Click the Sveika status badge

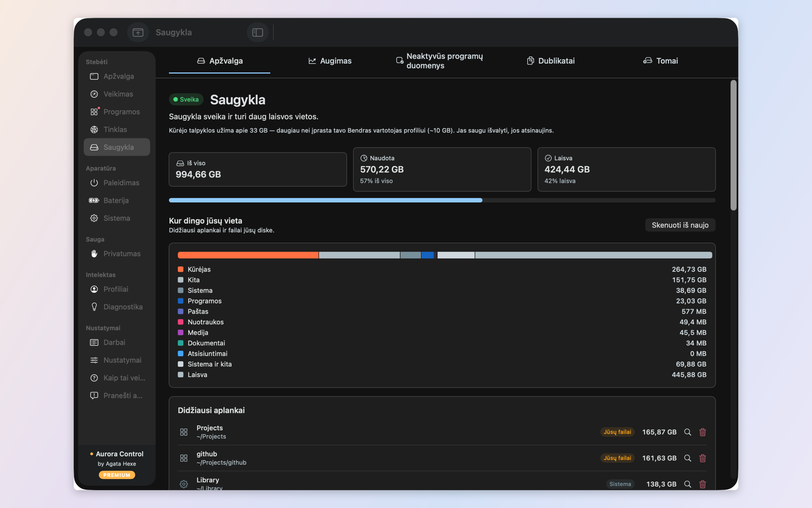(x=186, y=99)
